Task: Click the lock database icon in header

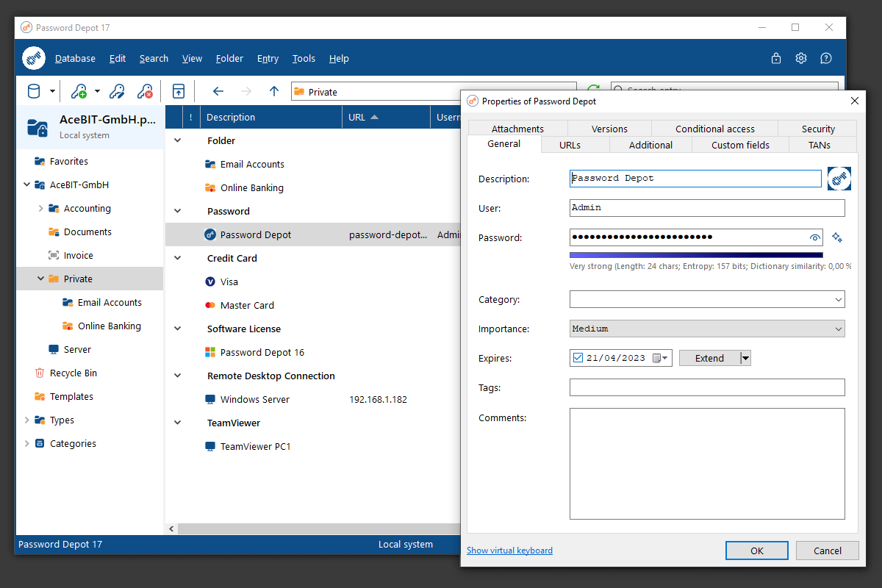Action: click(x=776, y=59)
